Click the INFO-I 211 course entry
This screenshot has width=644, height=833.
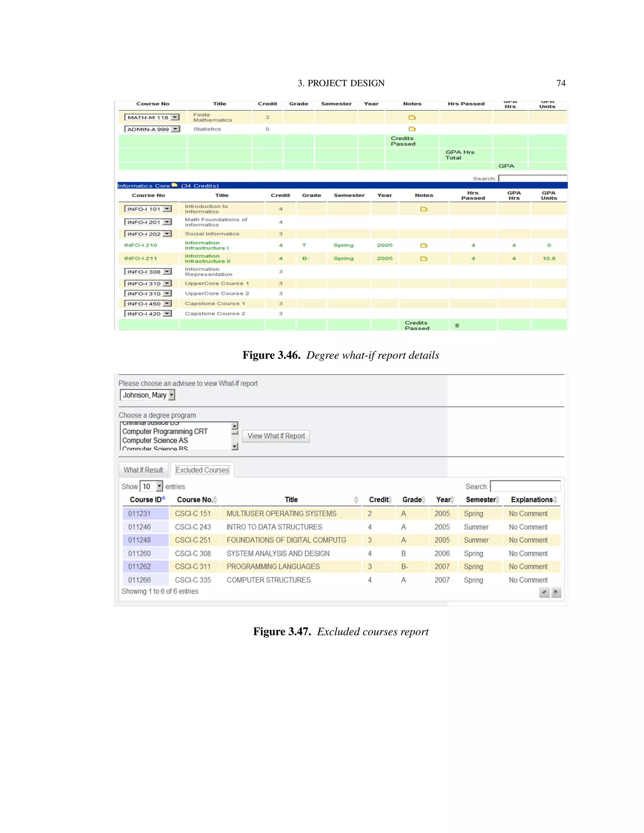pos(140,259)
